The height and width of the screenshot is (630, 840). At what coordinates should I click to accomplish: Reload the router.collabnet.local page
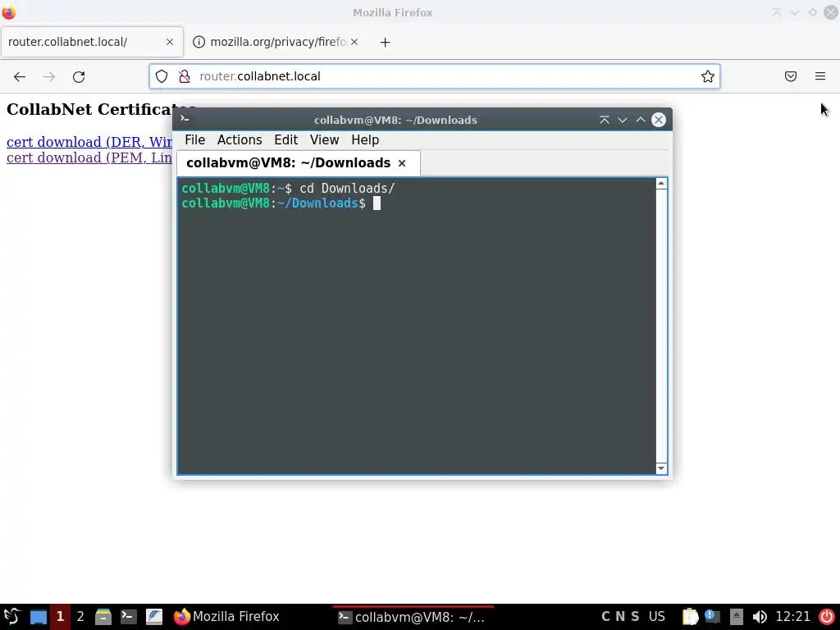[x=79, y=76]
